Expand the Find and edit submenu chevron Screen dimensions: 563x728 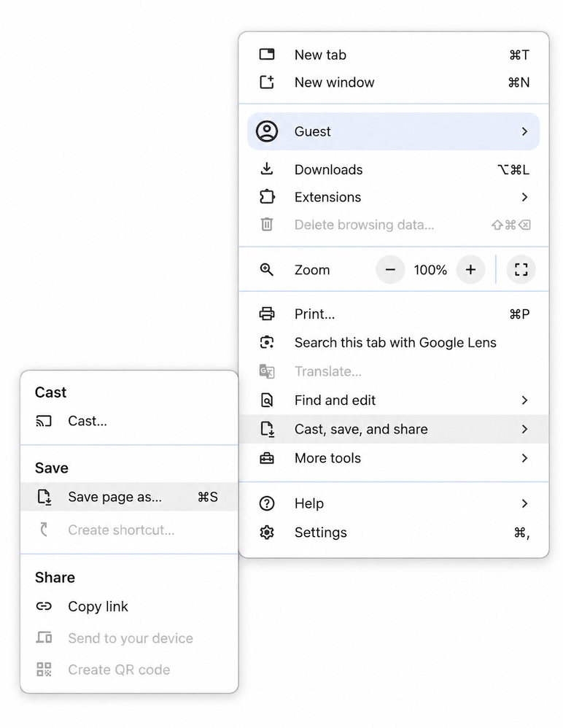tap(524, 400)
